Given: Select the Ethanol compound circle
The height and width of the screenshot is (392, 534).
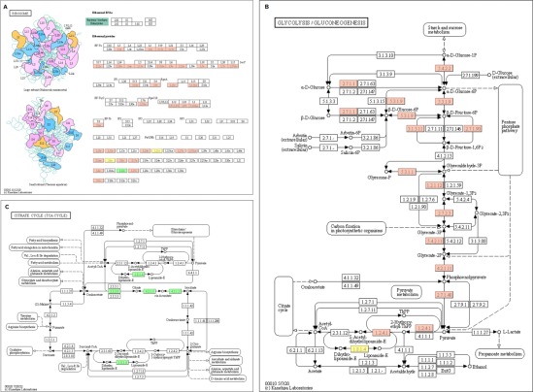Looking at the screenshot, I should tap(470, 367).
